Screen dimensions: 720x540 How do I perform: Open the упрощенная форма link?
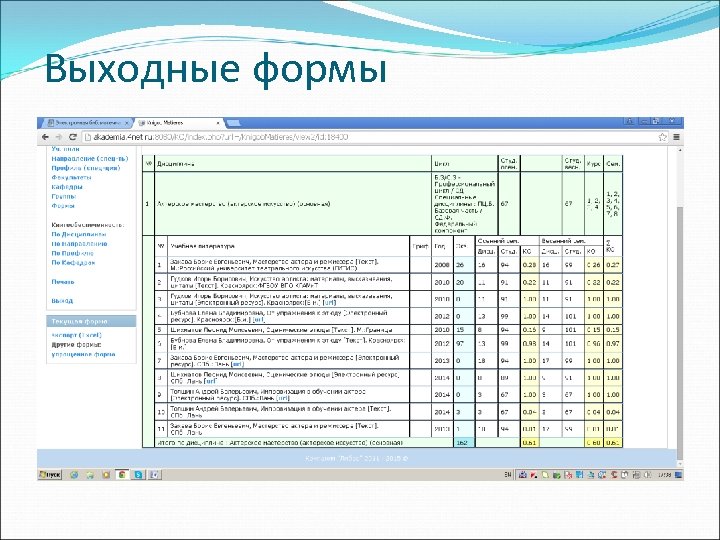tap(84, 354)
